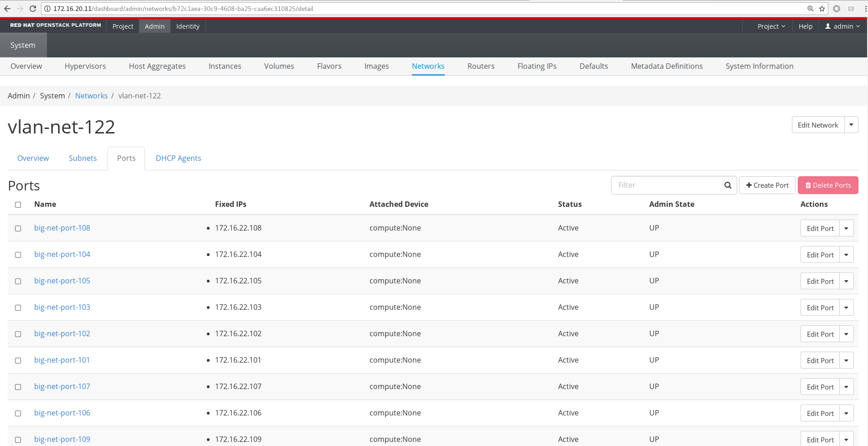The height and width of the screenshot is (446, 868).
Task: Check the box for big-net-port-105
Action: coord(18,282)
